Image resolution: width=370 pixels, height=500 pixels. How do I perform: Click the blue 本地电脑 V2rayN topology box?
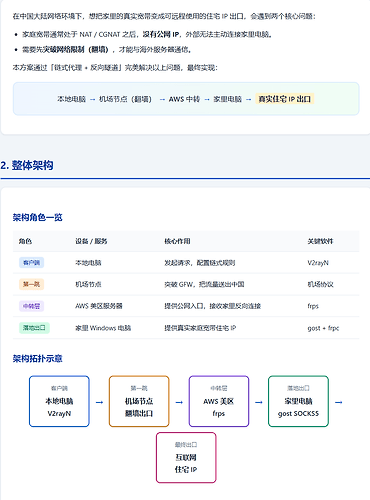tap(59, 401)
